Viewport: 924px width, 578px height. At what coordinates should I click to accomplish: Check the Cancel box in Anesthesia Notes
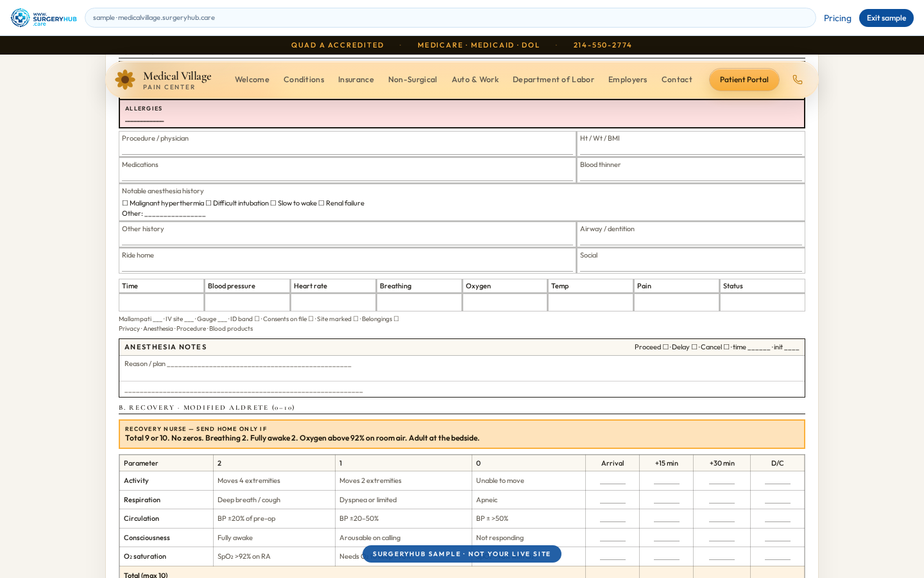coord(726,347)
